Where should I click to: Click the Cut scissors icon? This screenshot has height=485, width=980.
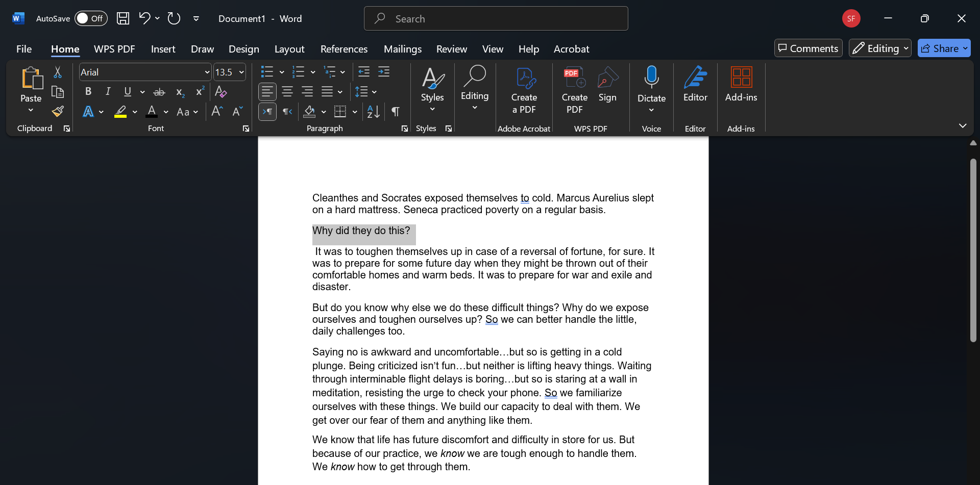[x=58, y=72]
